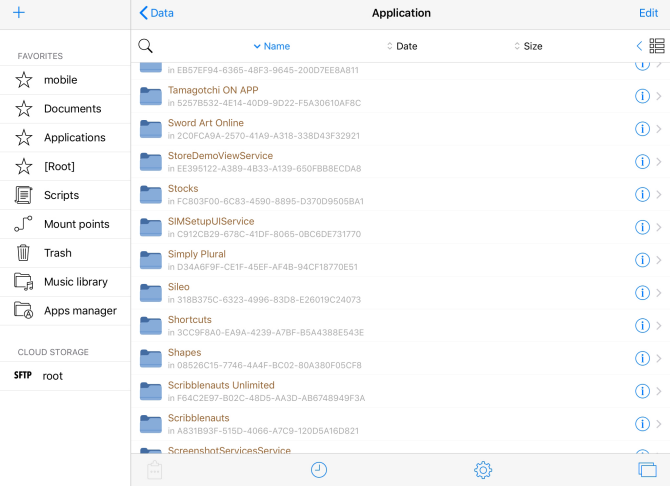Show info for Stocks folder

click(642, 195)
